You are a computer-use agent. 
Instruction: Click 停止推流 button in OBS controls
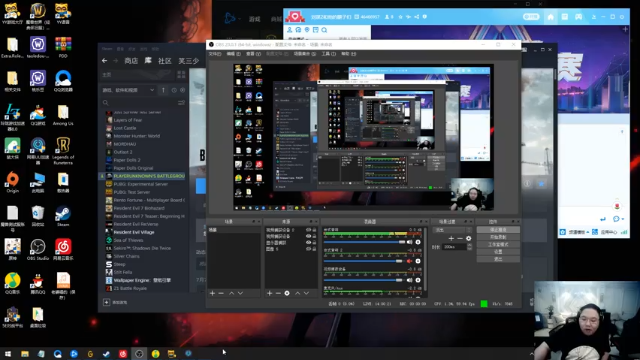[x=498, y=230]
